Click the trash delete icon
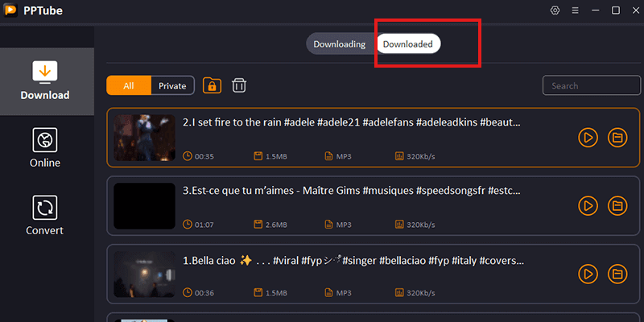This screenshot has width=644, height=322. click(x=239, y=85)
